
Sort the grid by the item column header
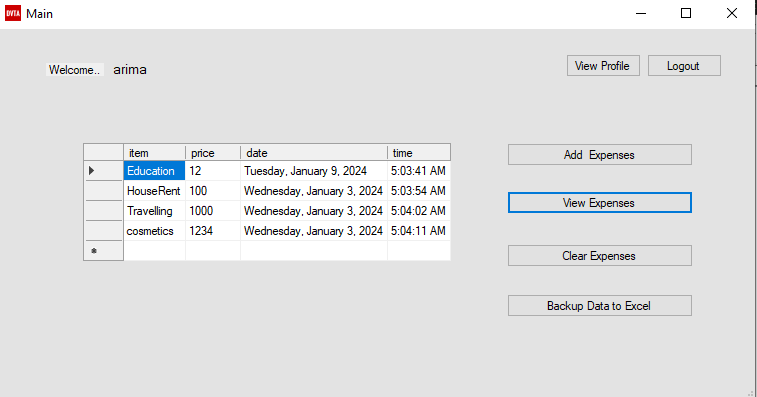click(x=154, y=153)
